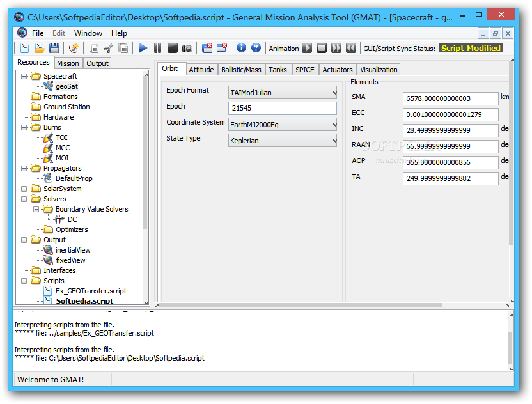Select the fixedView output item

[x=70, y=260]
